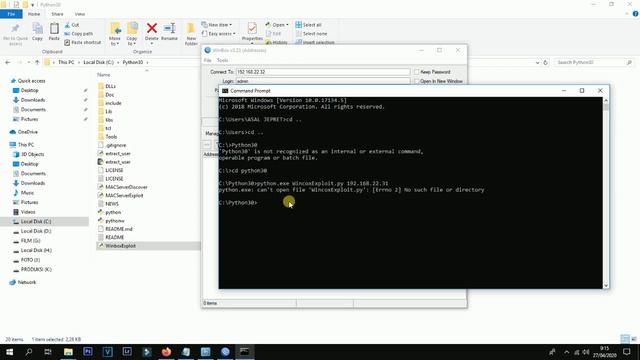This screenshot has height=360, width=640.
Task: Expand the address bar history dropdown
Action: (x=537, y=62)
